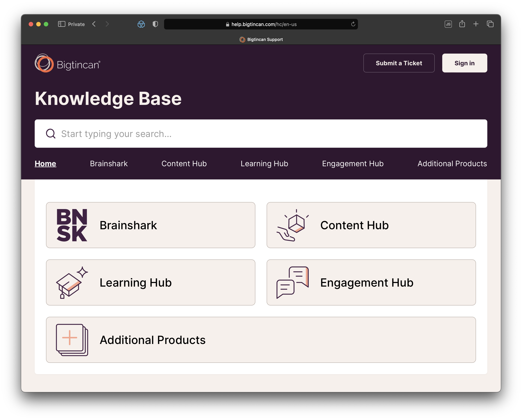Open the Share icon in toolbar
The image size is (522, 420).
tap(462, 24)
